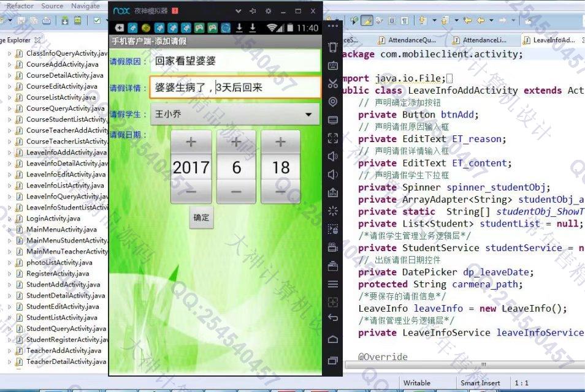Click the Eclipse save icon in toolbar
This screenshot has height=392, width=585.
[x=21, y=20]
